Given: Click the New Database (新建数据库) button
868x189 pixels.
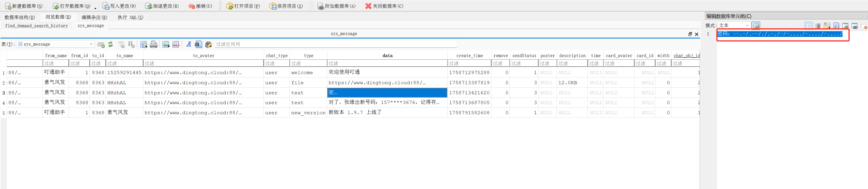Looking at the screenshot, I should tap(24, 6).
